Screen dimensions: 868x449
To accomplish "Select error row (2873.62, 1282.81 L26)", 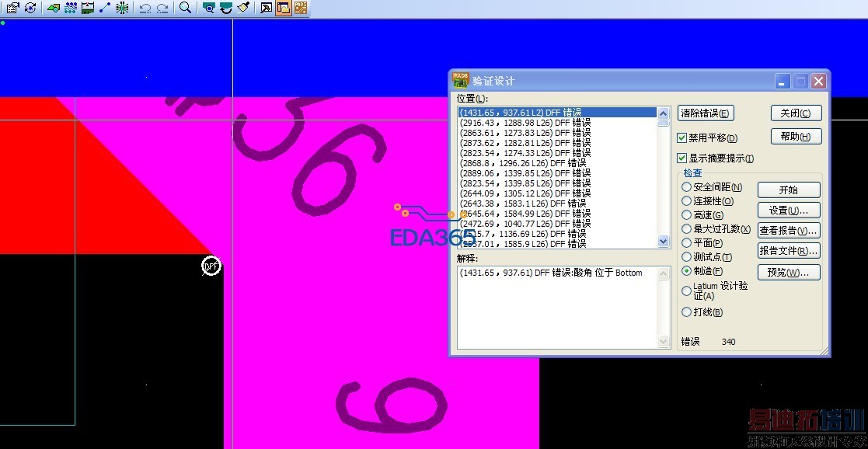I will (x=557, y=143).
